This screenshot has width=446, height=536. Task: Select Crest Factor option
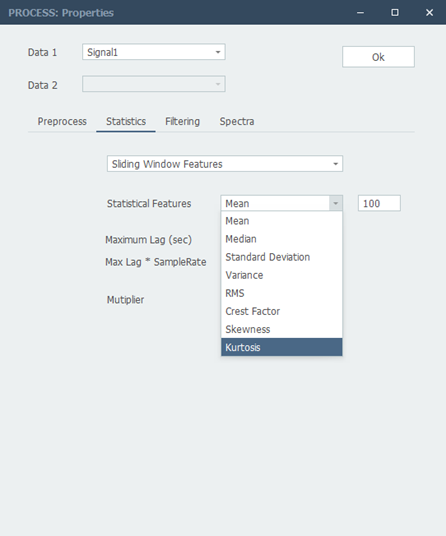tap(282, 311)
